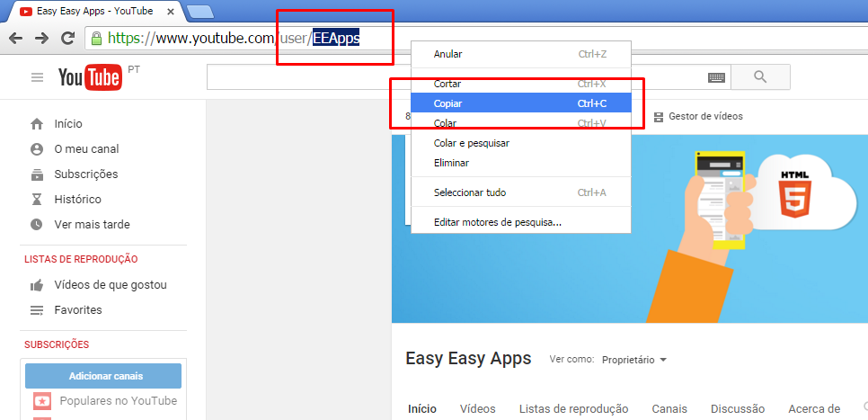Open the Ver mais tarde sidebar link
The height and width of the screenshot is (420, 868).
[x=92, y=225]
